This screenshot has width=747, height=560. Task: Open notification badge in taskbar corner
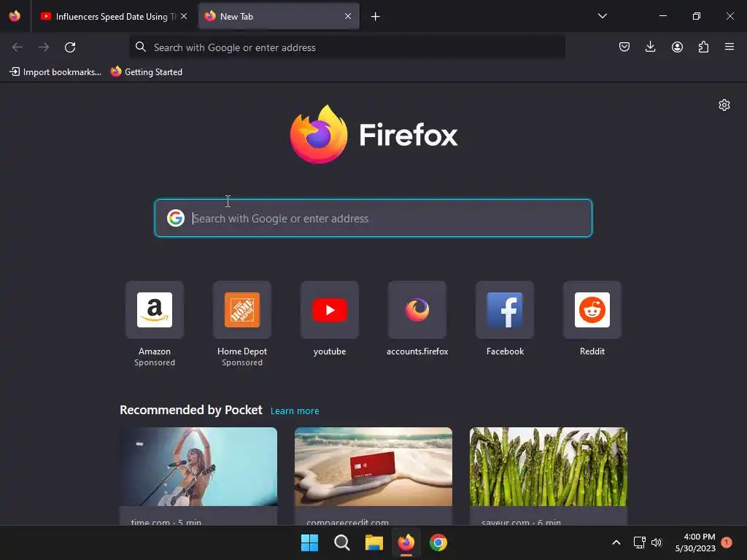click(x=727, y=542)
